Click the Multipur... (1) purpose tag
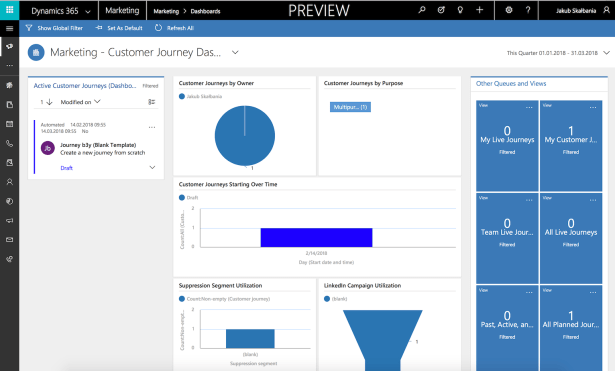615x371 pixels. coord(350,107)
